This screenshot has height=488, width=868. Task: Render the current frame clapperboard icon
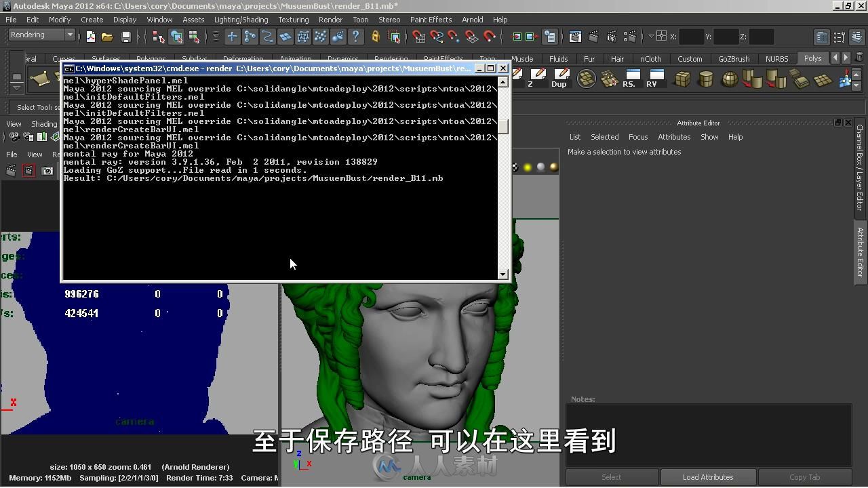[593, 37]
